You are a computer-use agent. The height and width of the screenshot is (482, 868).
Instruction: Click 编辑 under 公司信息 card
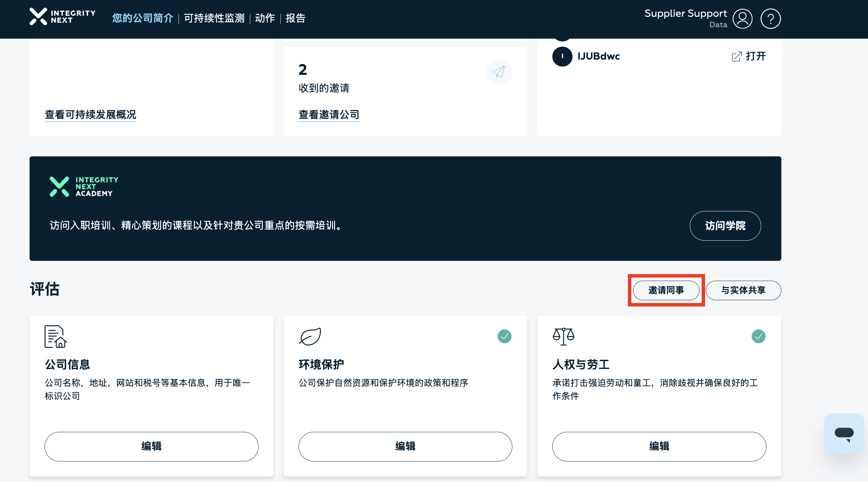[x=151, y=446]
